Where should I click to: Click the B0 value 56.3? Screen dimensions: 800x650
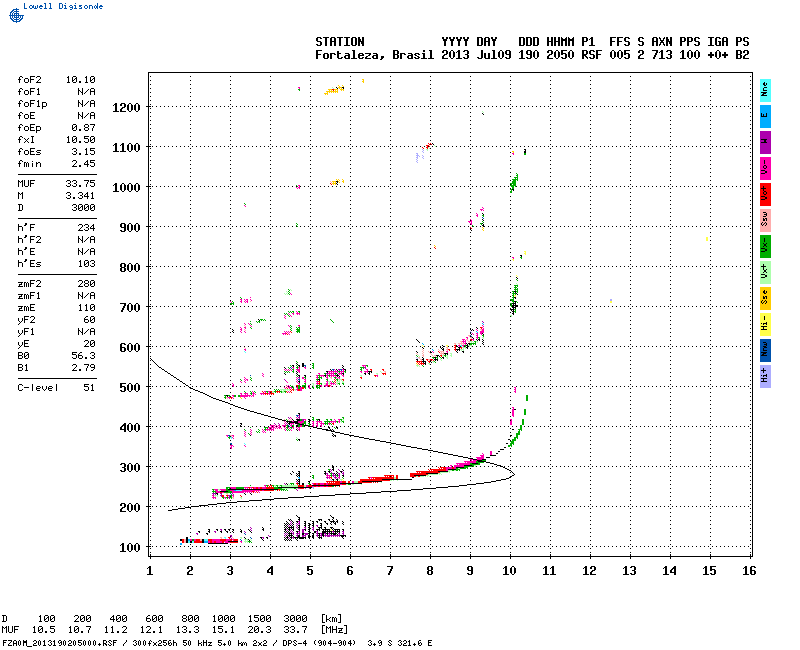[84, 356]
